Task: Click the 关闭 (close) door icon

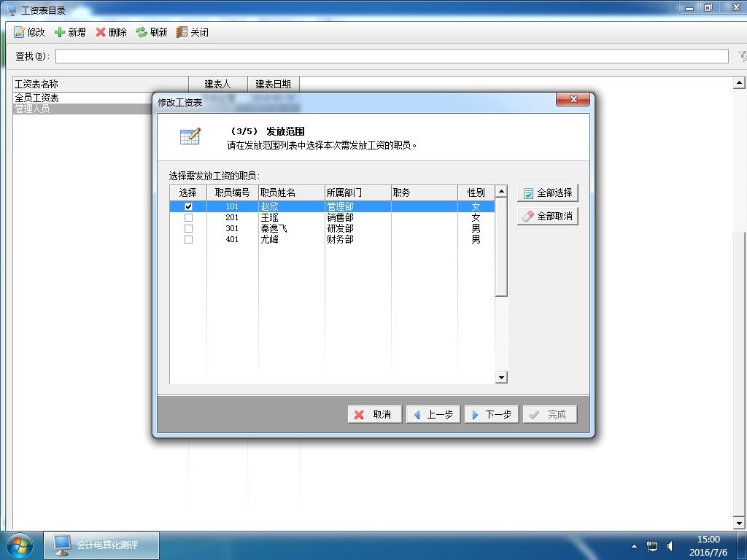Action: tap(182, 32)
